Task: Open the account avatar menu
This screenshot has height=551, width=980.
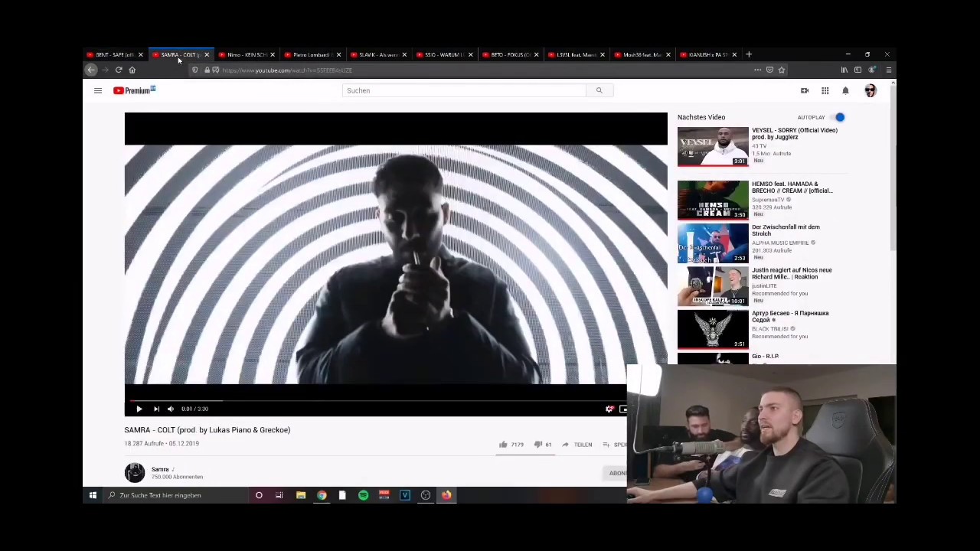Action: tap(870, 90)
